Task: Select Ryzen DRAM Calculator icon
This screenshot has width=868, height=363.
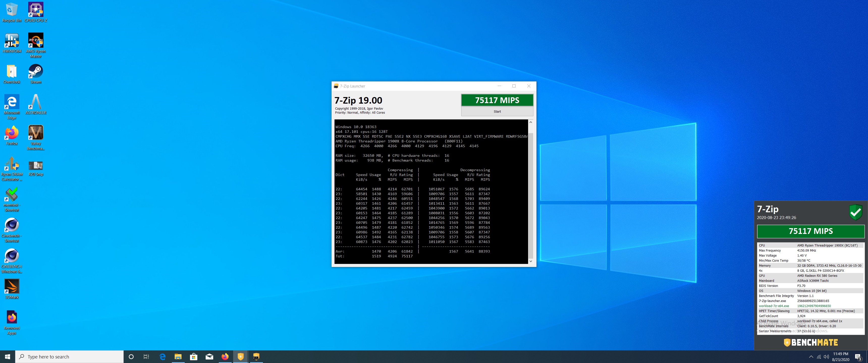Action: click(12, 168)
